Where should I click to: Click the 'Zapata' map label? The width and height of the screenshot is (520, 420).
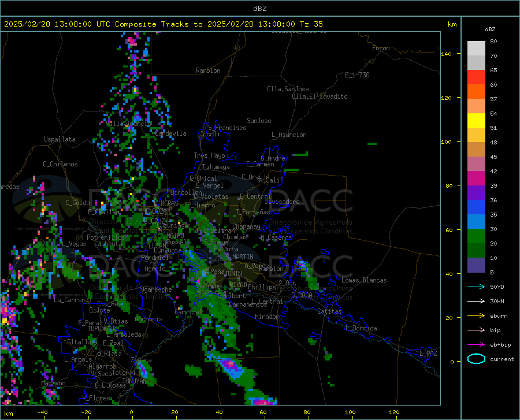tap(142, 360)
